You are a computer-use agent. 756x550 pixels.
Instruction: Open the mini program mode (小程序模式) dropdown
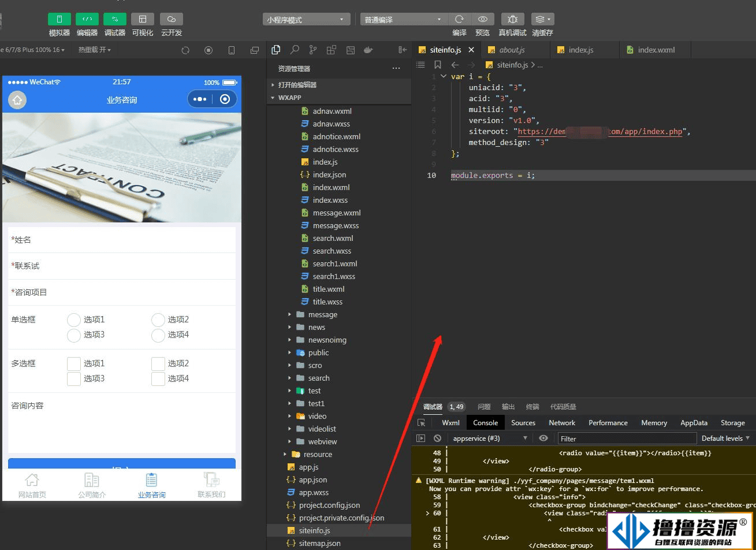click(x=307, y=20)
